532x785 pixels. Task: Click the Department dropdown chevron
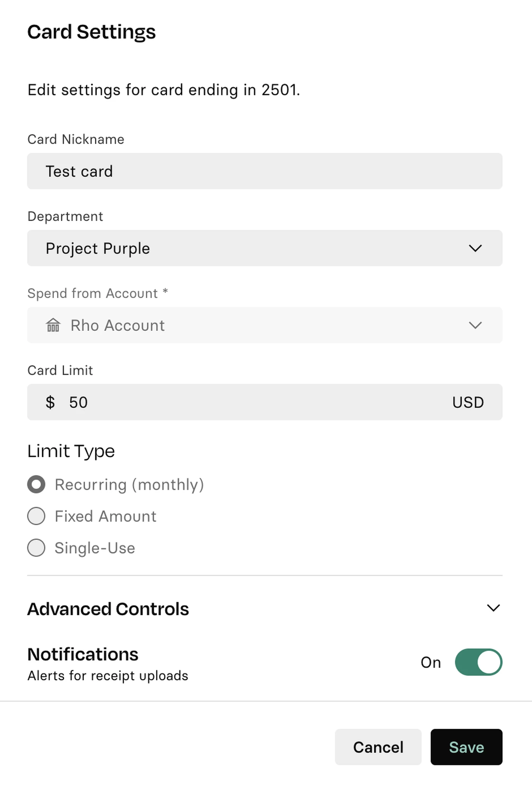pos(475,248)
